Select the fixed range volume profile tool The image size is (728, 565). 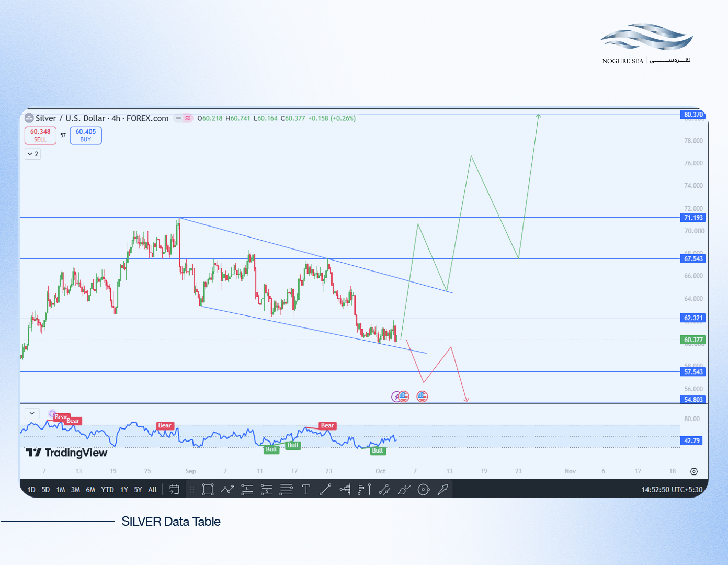345,490
